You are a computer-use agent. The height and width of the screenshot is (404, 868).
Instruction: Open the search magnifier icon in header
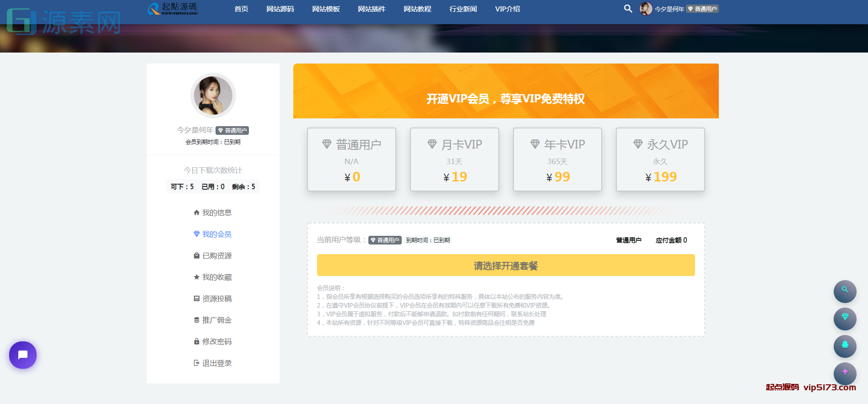(628, 9)
